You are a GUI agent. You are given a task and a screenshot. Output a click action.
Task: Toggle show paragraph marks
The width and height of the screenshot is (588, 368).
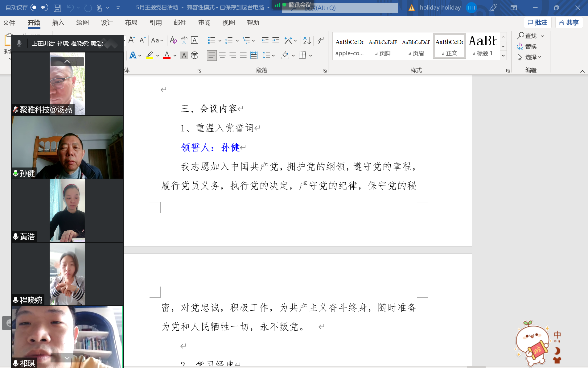point(320,40)
